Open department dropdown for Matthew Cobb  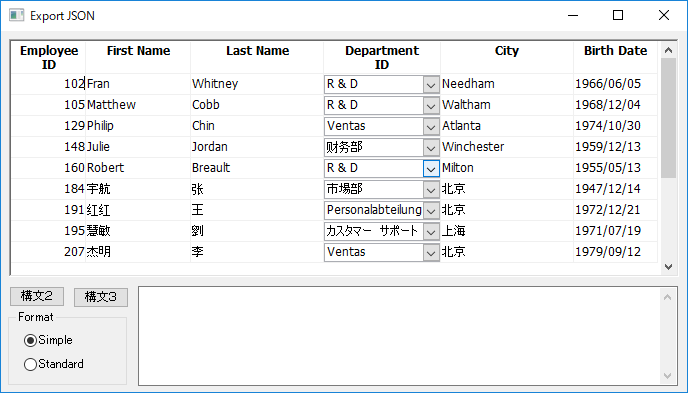pos(431,105)
